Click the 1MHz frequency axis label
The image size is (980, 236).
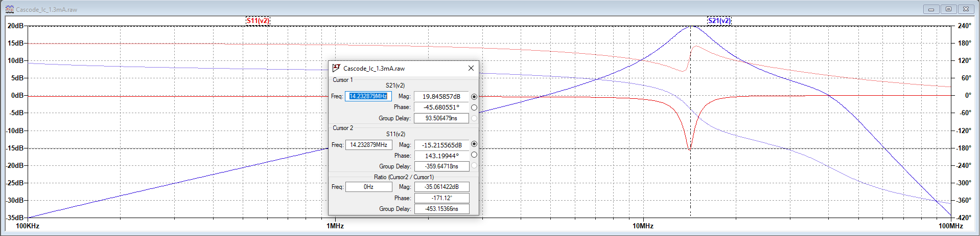[335, 226]
